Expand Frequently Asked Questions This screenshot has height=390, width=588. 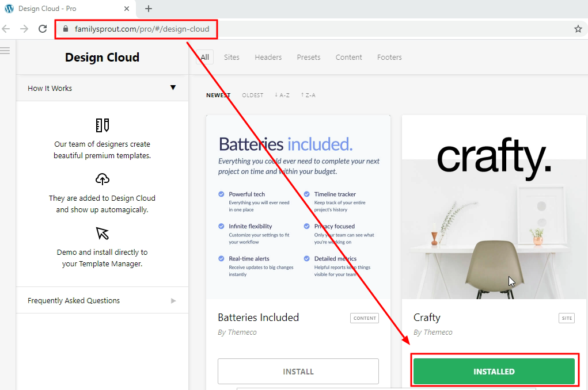point(102,300)
